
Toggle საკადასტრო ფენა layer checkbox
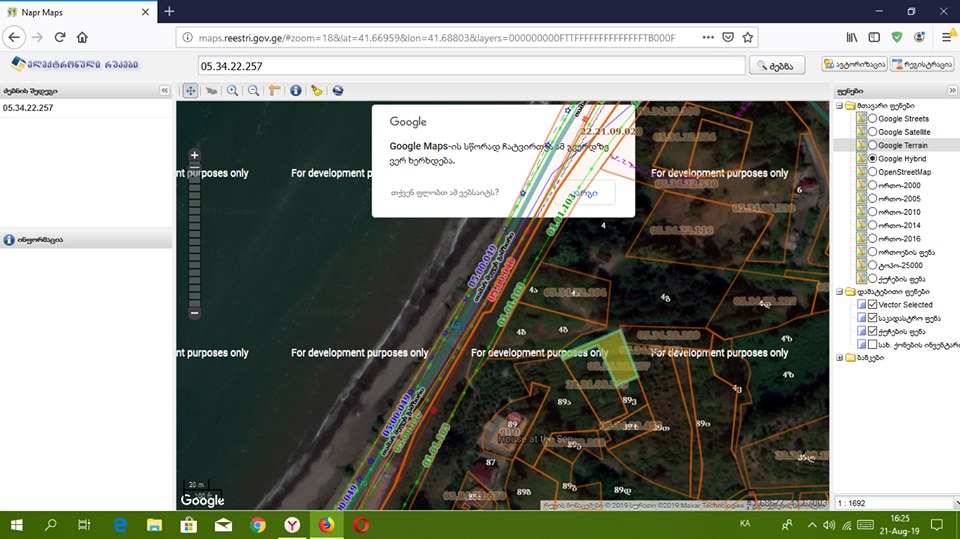click(x=872, y=318)
